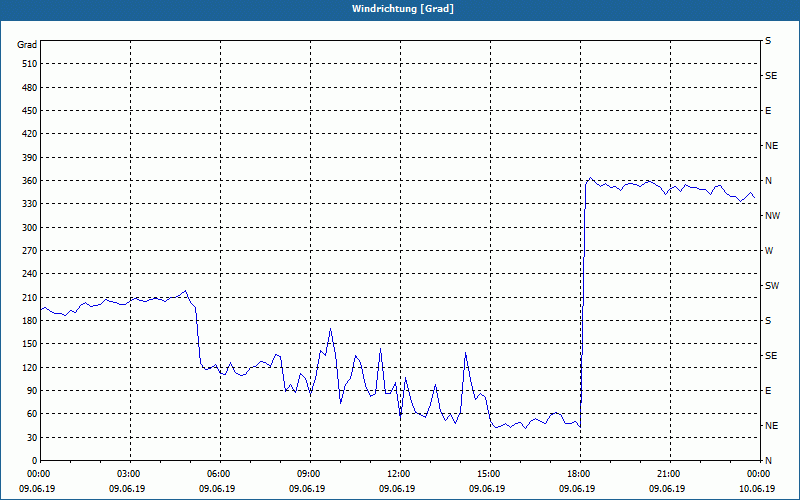Select the 420 y-axis value

click(x=30, y=134)
